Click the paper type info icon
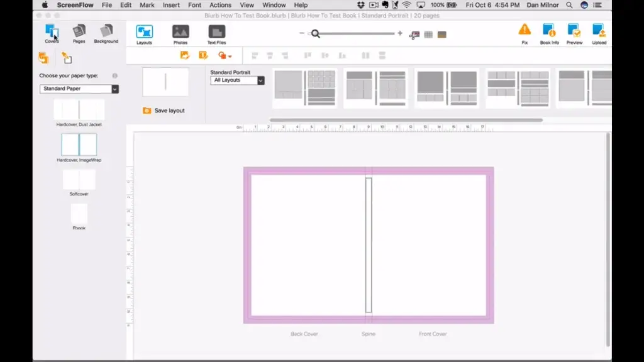This screenshot has height=362, width=644. pos(115,75)
